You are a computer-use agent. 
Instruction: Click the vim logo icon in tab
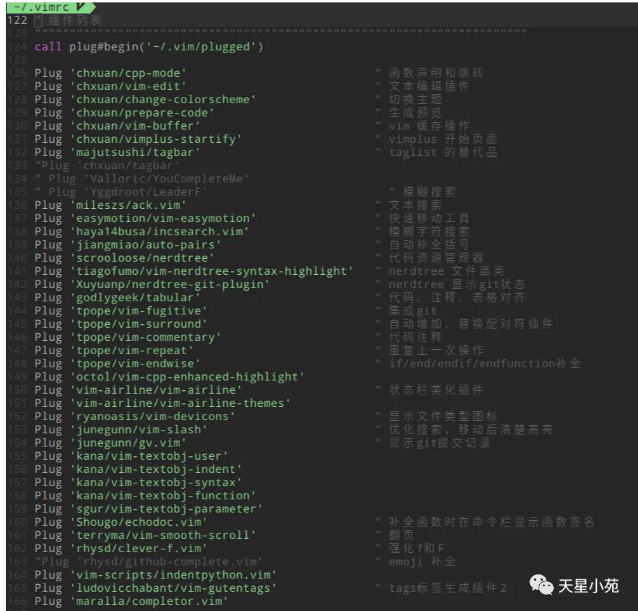(80, 7)
